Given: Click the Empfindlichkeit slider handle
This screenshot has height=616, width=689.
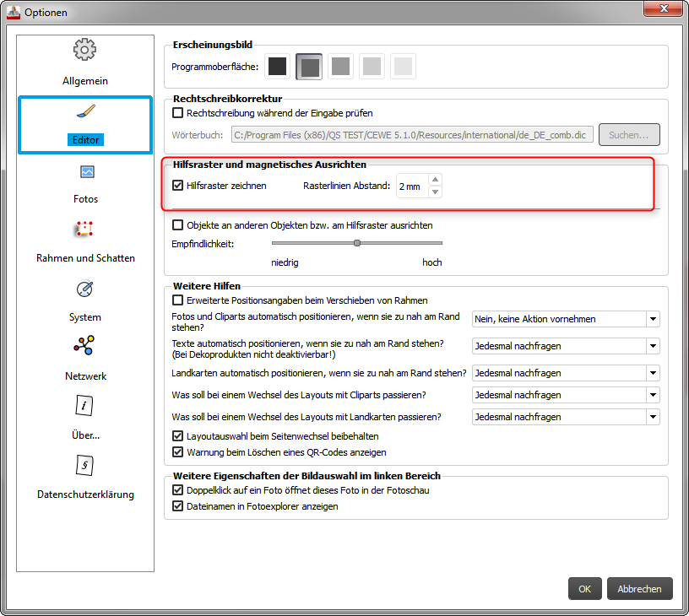Looking at the screenshot, I should pos(357,243).
